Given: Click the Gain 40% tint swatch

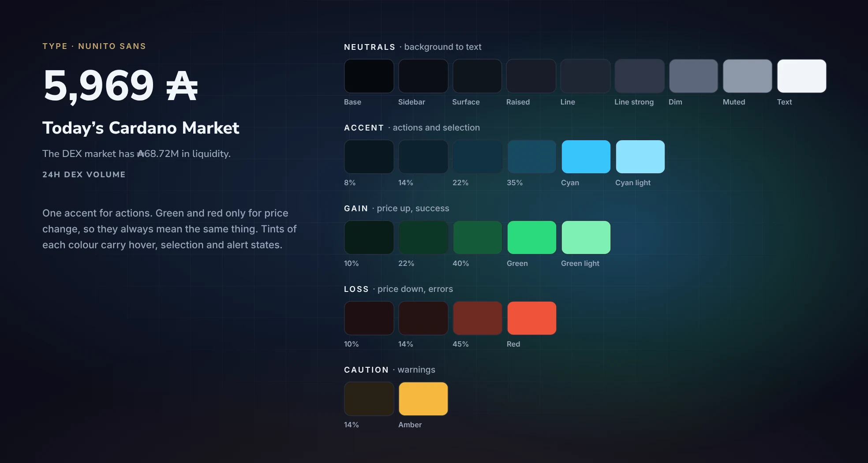Looking at the screenshot, I should 477,237.
